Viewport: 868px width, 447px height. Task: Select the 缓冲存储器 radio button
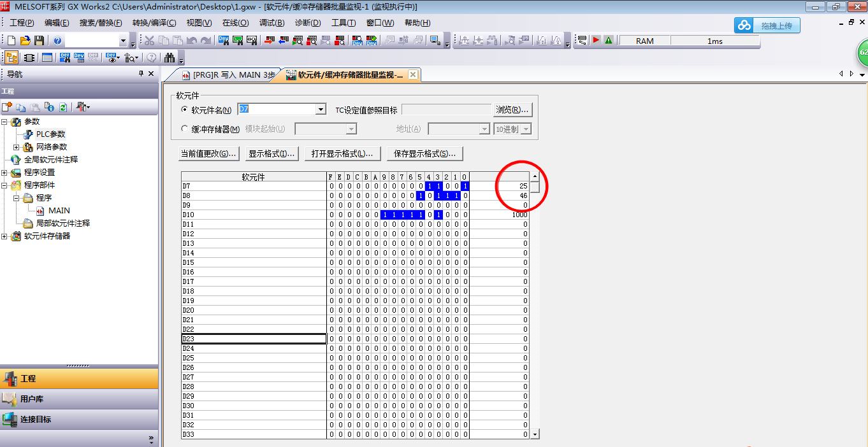point(185,129)
